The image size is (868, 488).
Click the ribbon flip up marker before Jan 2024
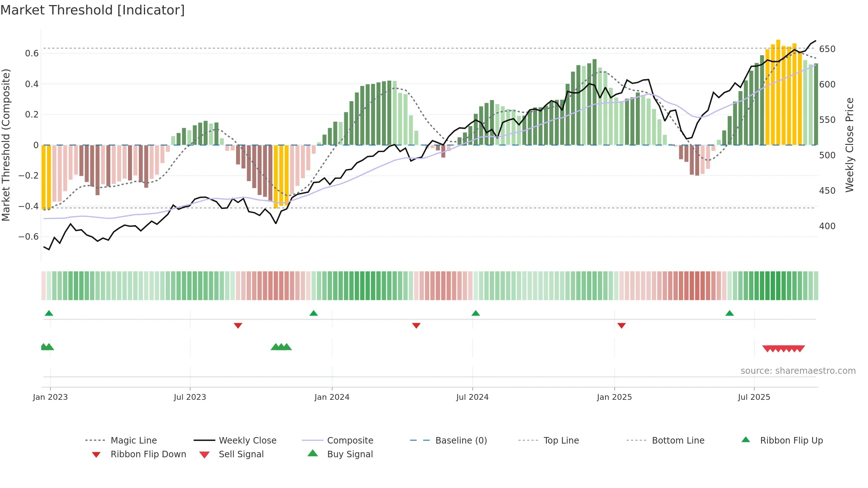314,313
